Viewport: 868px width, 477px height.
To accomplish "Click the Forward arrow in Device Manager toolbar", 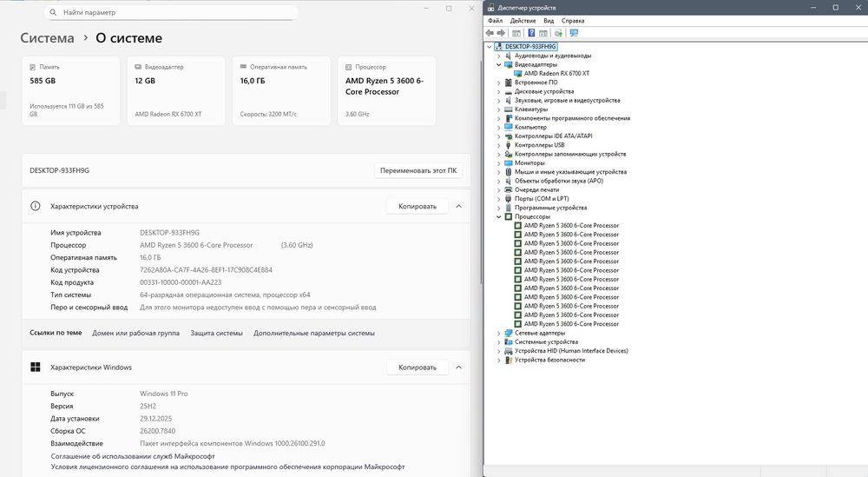I will click(501, 33).
